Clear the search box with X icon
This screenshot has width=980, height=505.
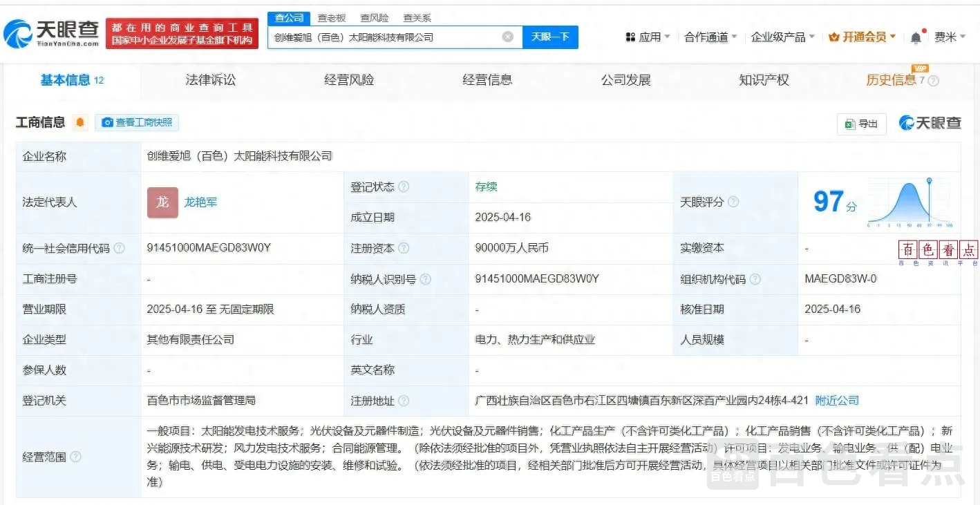pyautogui.click(x=507, y=37)
